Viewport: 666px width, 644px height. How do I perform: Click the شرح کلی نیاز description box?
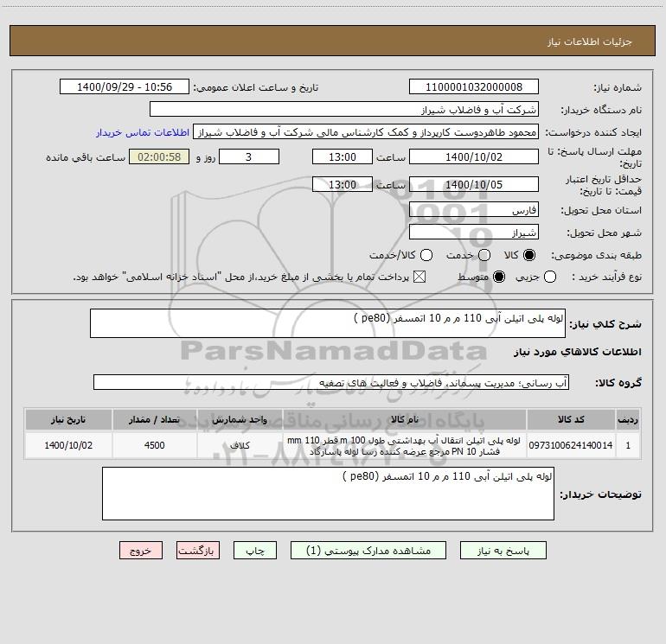(328, 323)
